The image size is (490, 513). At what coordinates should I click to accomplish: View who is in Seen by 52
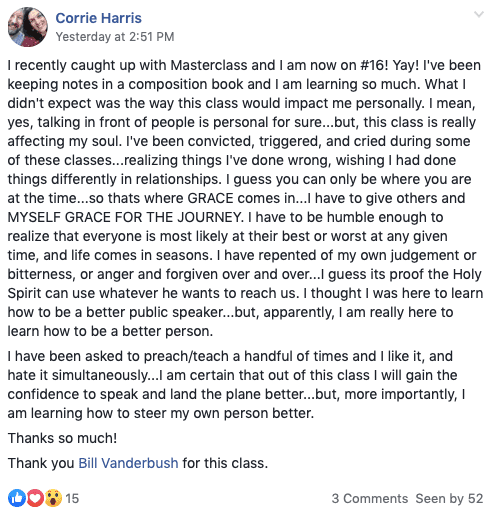click(449, 499)
